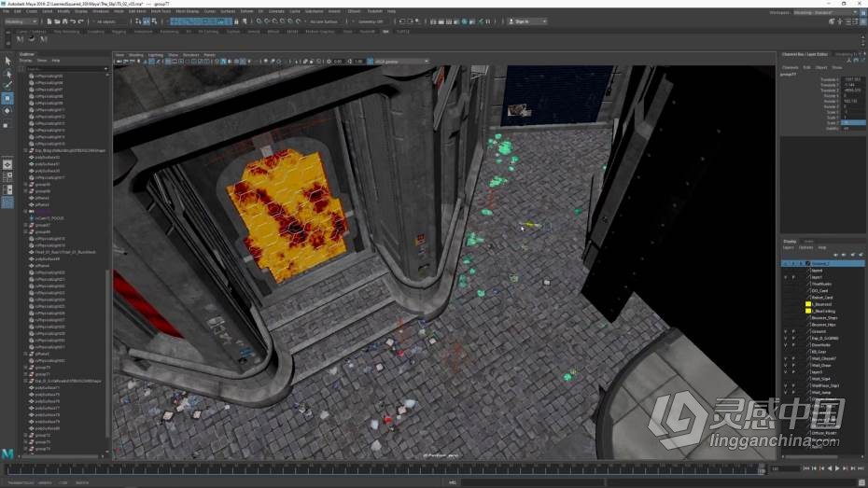Screen dimensions: 868x488
Task: Open a scene file from toolbar
Action: click(57, 21)
